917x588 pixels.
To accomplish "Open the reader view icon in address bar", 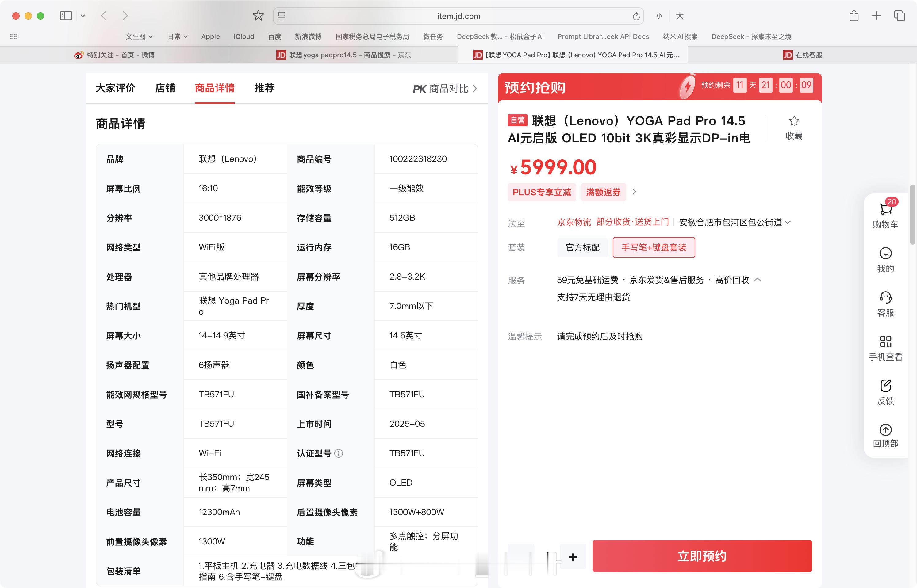I will click(x=282, y=16).
